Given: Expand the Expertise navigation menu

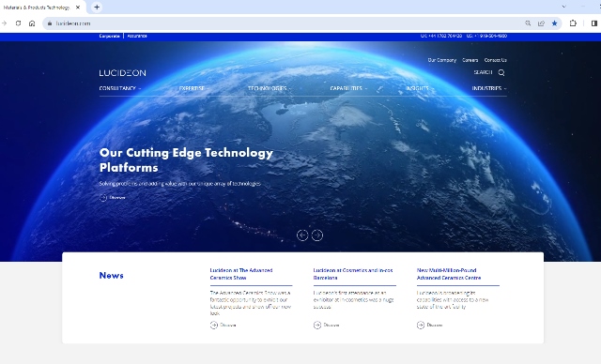Looking at the screenshot, I should (x=194, y=88).
